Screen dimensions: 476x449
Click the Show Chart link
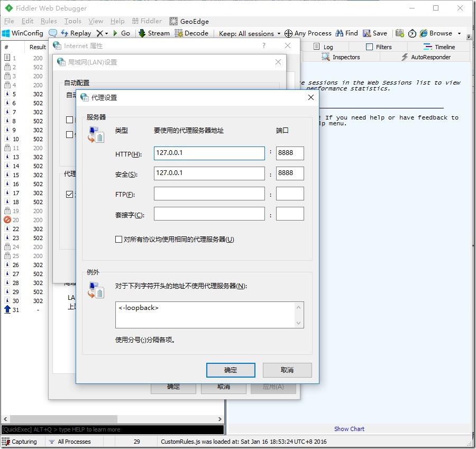click(349, 429)
